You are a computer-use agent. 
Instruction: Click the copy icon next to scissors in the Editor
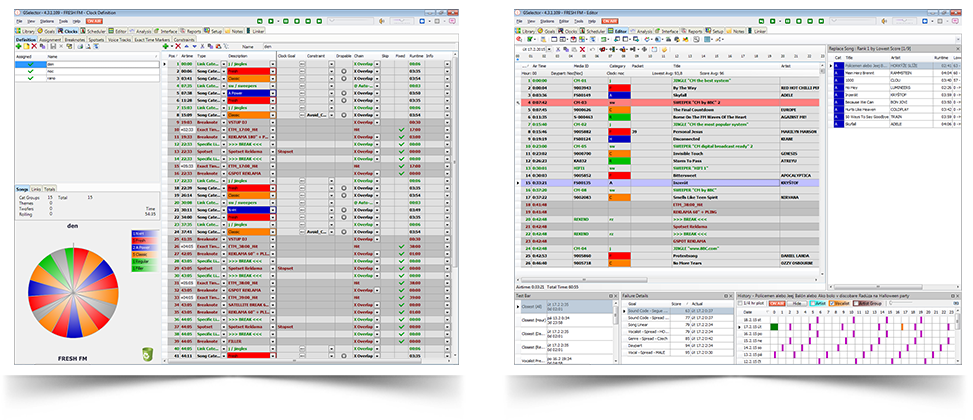(566, 49)
